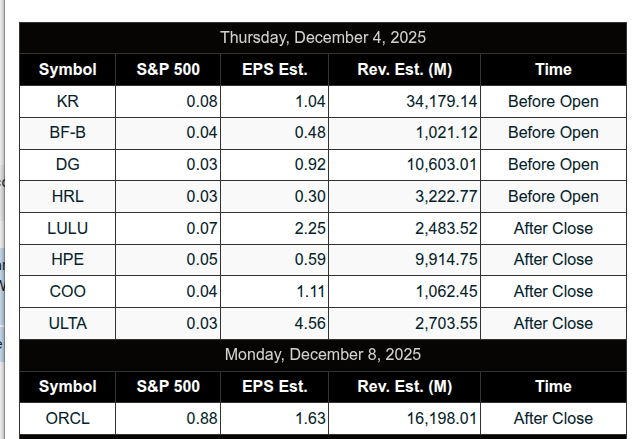Select the DG ticker symbol
The image size is (634, 439).
click(x=68, y=165)
